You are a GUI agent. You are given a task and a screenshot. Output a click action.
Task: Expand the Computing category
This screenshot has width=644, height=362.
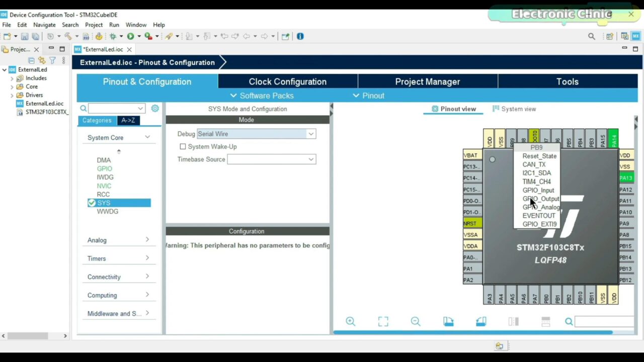click(x=147, y=295)
